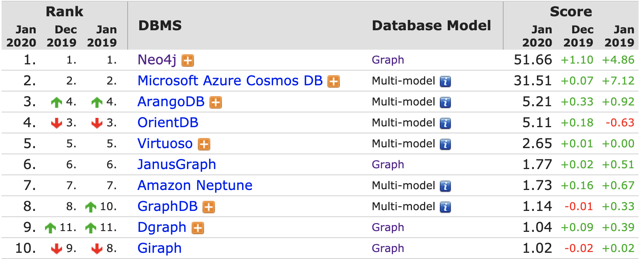Click the Graph model link in the Dgraph row
644x259 pixels.
coord(388,228)
